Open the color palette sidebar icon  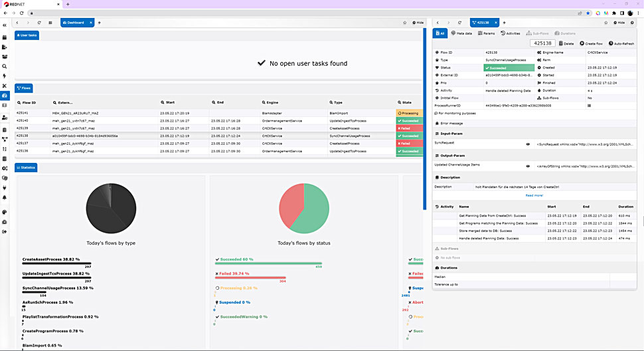coord(5,212)
